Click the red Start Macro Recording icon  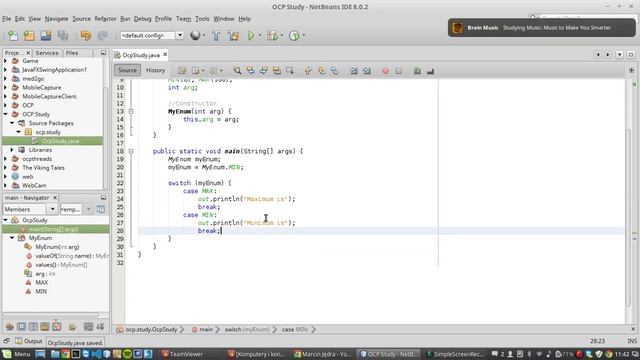coord(385,71)
